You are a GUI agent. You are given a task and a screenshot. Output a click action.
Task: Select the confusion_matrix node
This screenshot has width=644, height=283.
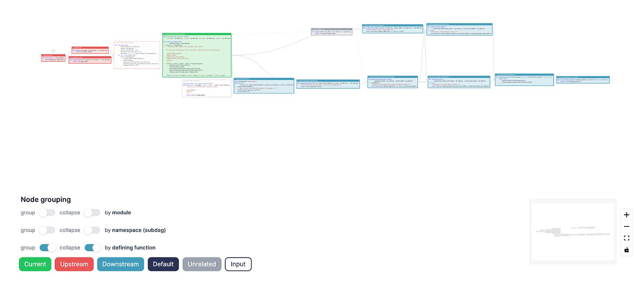(x=459, y=82)
